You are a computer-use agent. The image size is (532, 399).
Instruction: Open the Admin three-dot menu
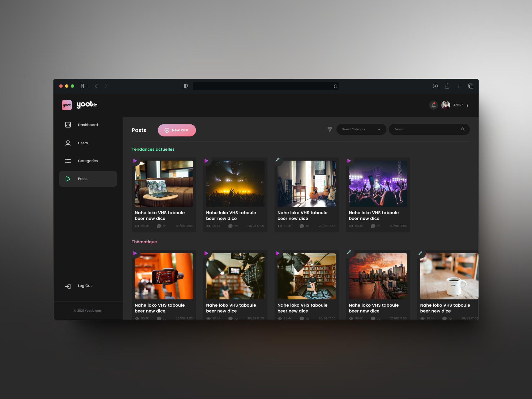point(467,105)
